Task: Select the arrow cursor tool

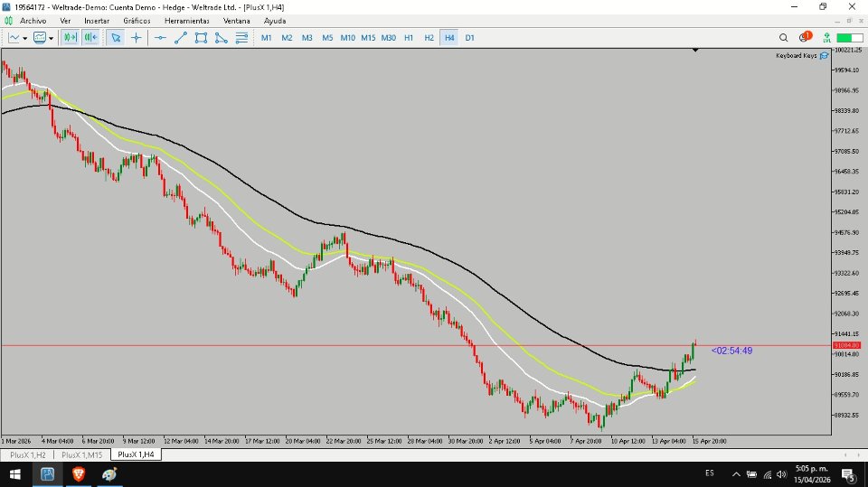Action: (116, 38)
